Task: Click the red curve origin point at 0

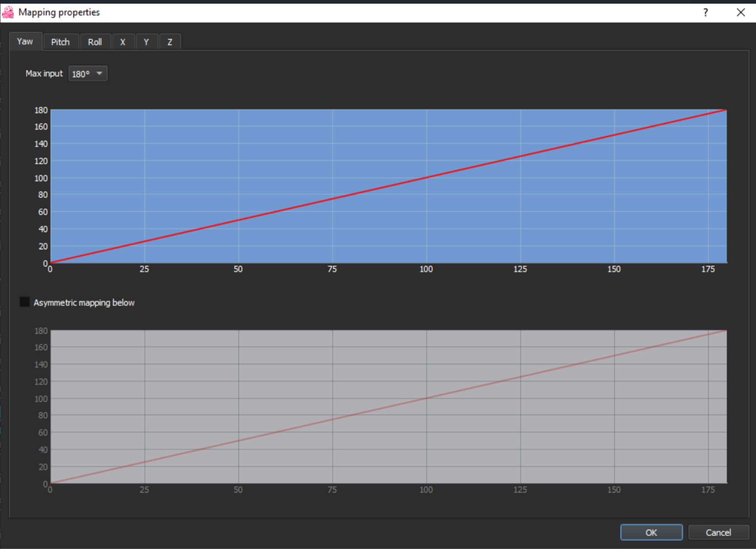Action: tap(51, 263)
